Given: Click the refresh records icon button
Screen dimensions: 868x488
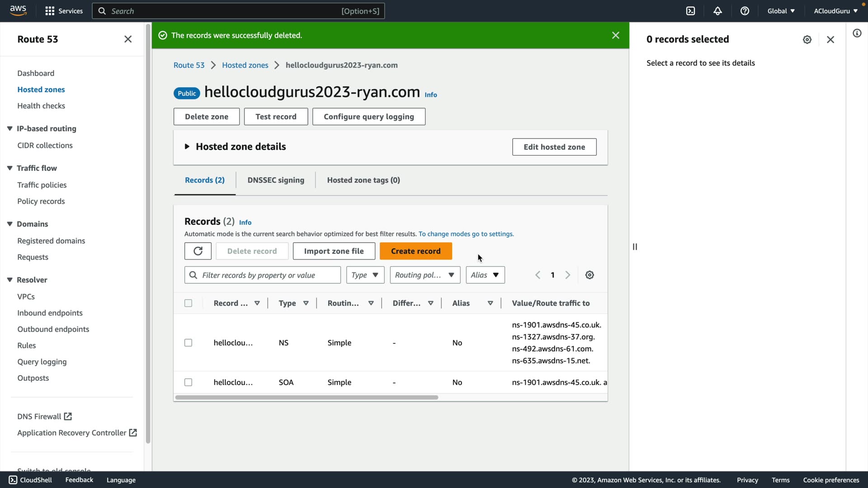Looking at the screenshot, I should coord(198,251).
